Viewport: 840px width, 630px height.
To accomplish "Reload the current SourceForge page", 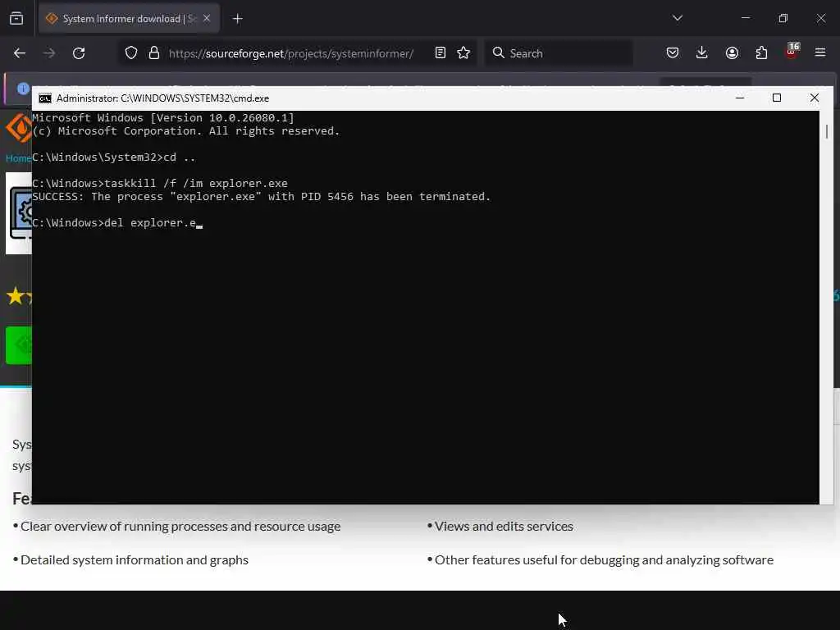I will (79, 53).
